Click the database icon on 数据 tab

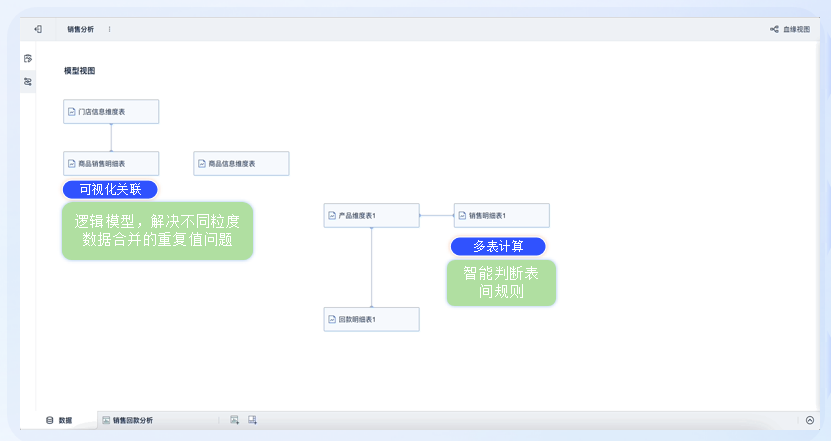pos(50,420)
